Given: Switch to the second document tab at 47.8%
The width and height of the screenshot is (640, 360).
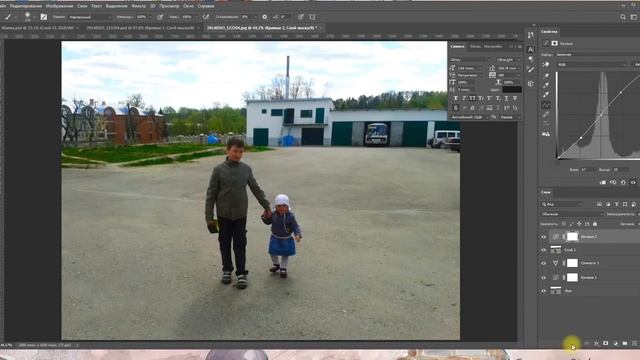Looking at the screenshot, I should click(x=140, y=28).
